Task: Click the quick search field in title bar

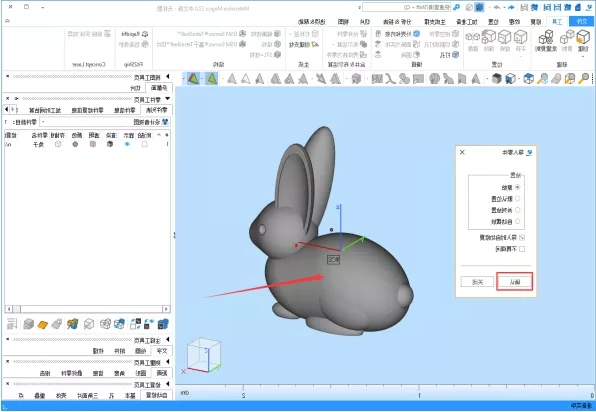Action: [406, 7]
